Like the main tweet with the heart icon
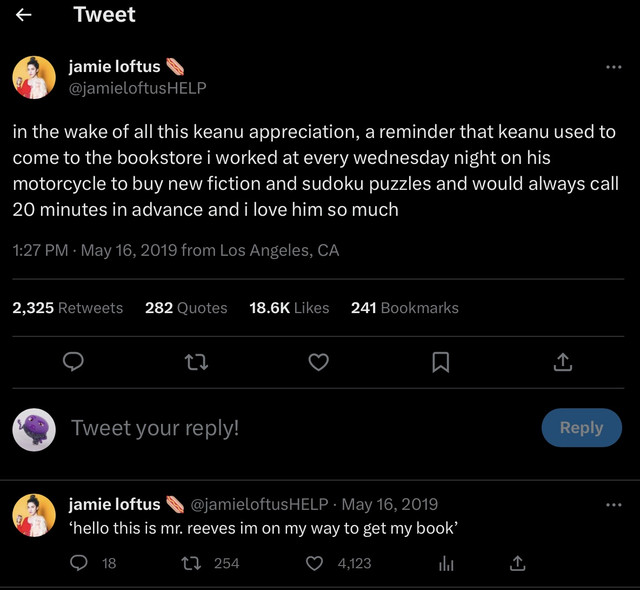The width and height of the screenshot is (640, 590). point(318,362)
